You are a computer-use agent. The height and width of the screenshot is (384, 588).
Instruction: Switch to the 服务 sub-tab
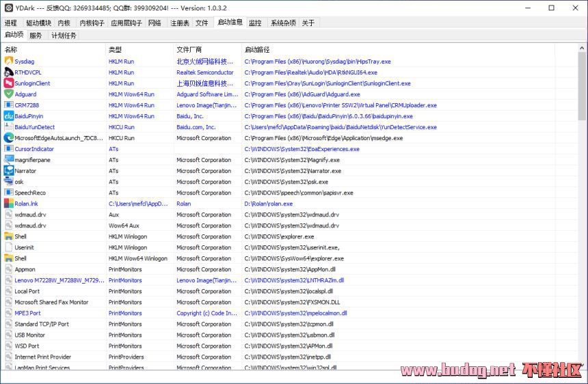[x=36, y=36]
